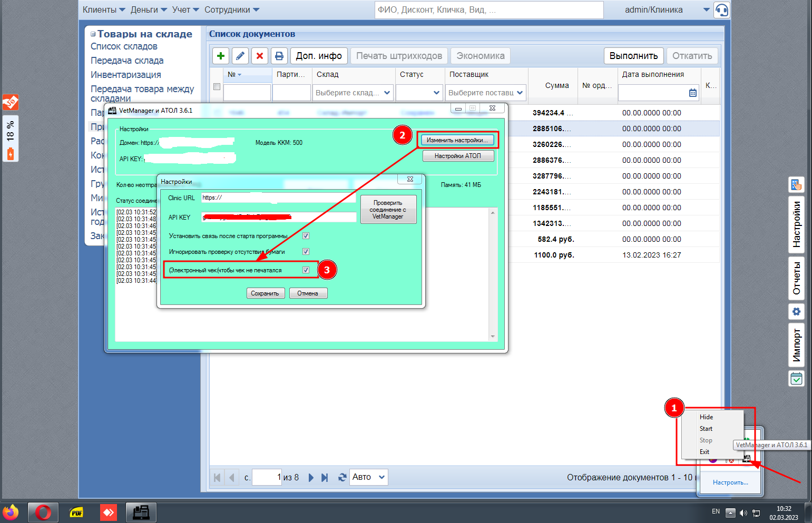The image size is (812, 523).
Task: Open the calendar picker in the date filter
Action: coord(693,93)
